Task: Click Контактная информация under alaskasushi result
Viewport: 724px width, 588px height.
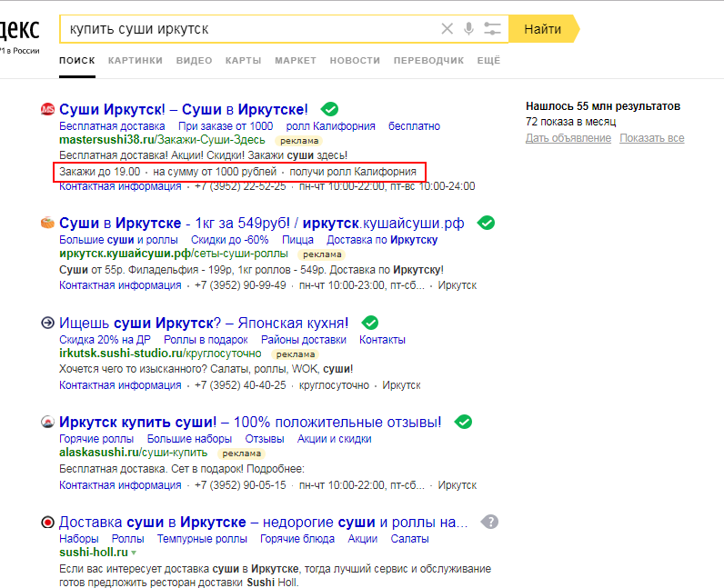Action: 120,485
